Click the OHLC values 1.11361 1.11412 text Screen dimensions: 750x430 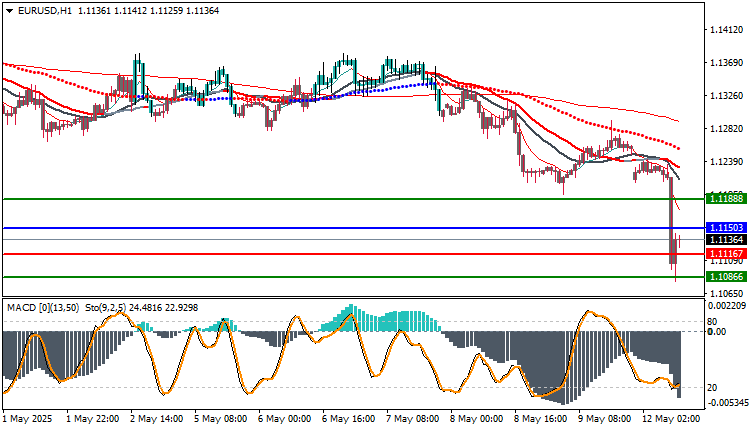[x=112, y=11]
